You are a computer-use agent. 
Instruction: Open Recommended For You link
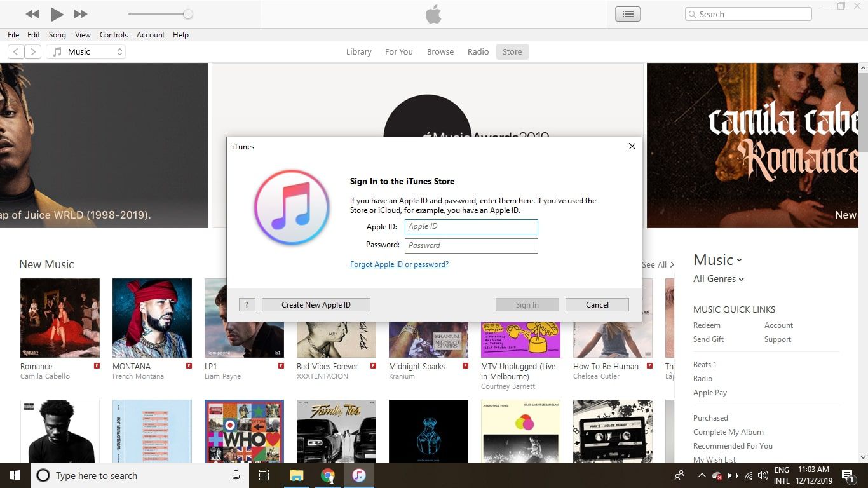coord(733,446)
